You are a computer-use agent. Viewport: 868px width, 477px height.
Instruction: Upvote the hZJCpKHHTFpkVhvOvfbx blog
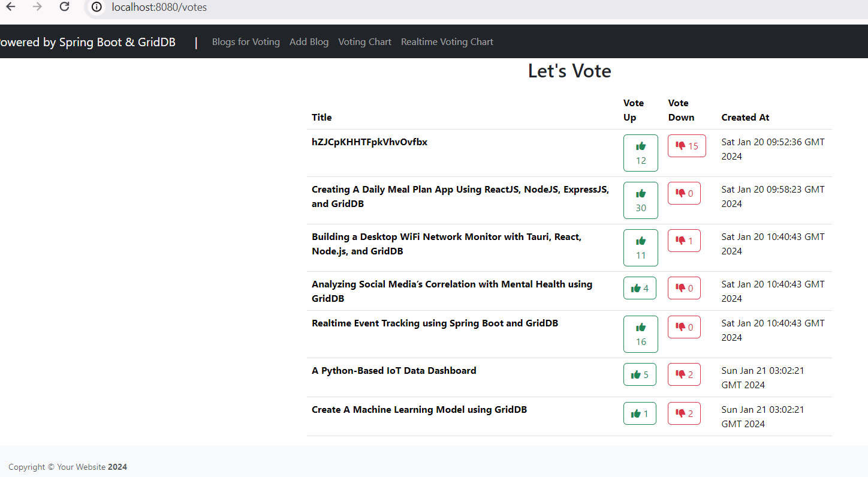click(x=640, y=153)
